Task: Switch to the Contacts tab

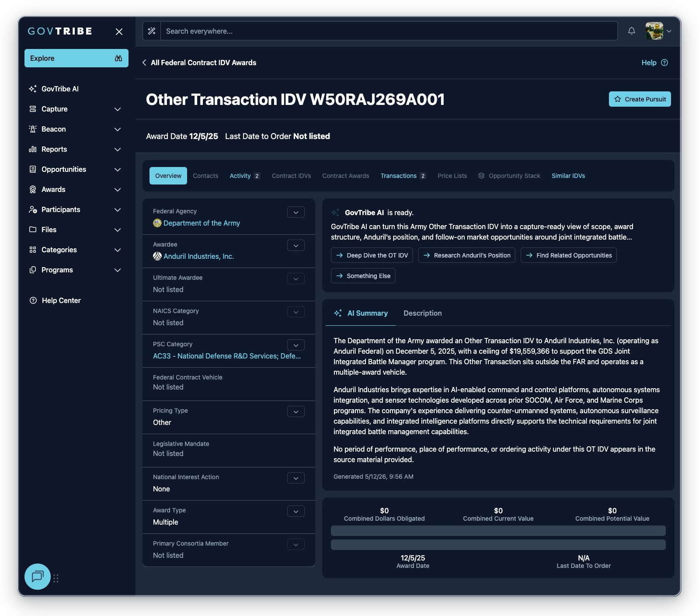Action: (x=205, y=176)
